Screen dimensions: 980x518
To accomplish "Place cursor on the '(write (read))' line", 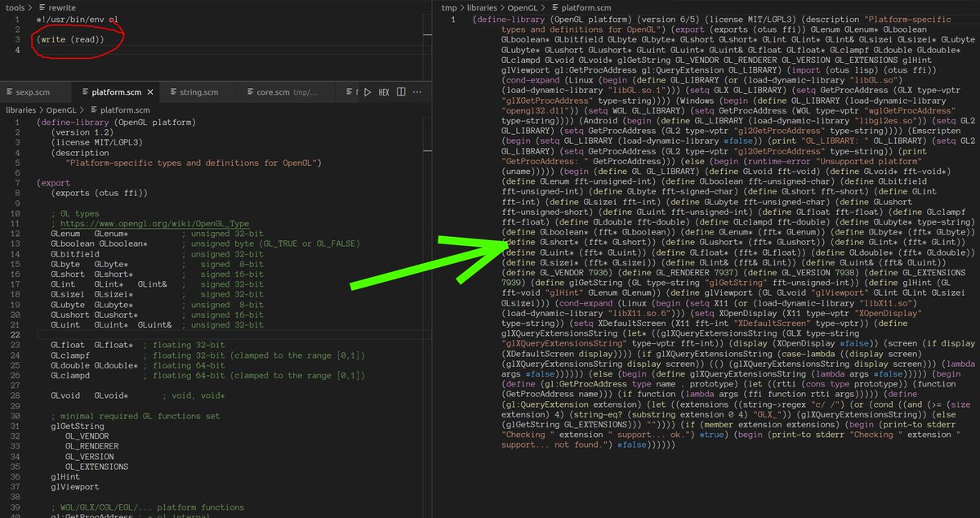I will click(69, 39).
